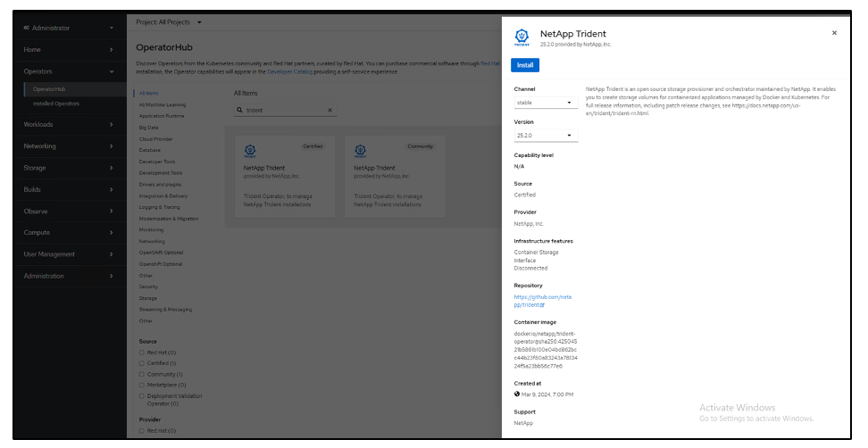
Task: Select the Application Runtime category
Action: click(x=162, y=116)
